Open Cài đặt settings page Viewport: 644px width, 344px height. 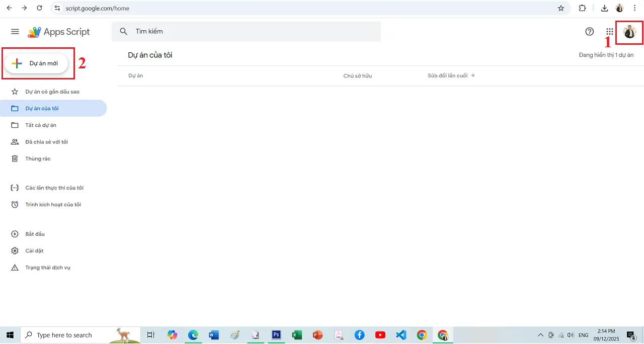34,251
